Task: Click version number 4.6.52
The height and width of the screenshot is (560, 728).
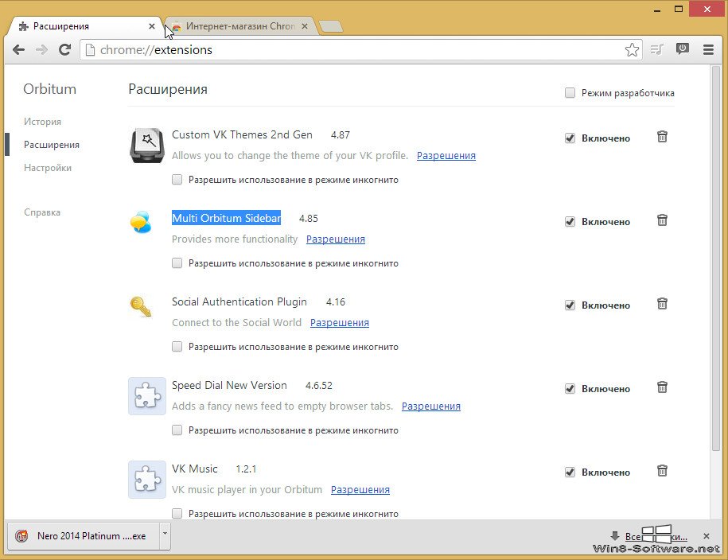Action: [x=319, y=386]
